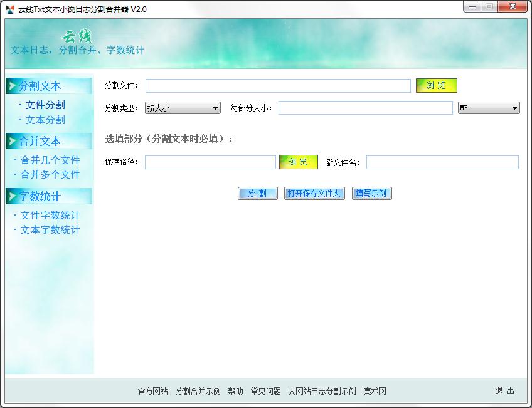This screenshot has width=532, height=408.
Task: Open 合并几个文件 from sidebar
Action: pyautogui.click(x=50, y=160)
